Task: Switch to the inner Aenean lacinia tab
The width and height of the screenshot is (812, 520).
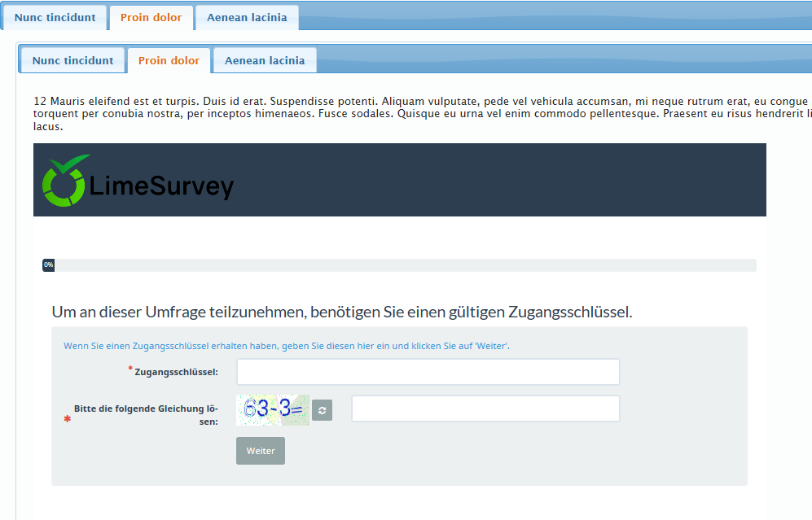Action: point(265,60)
